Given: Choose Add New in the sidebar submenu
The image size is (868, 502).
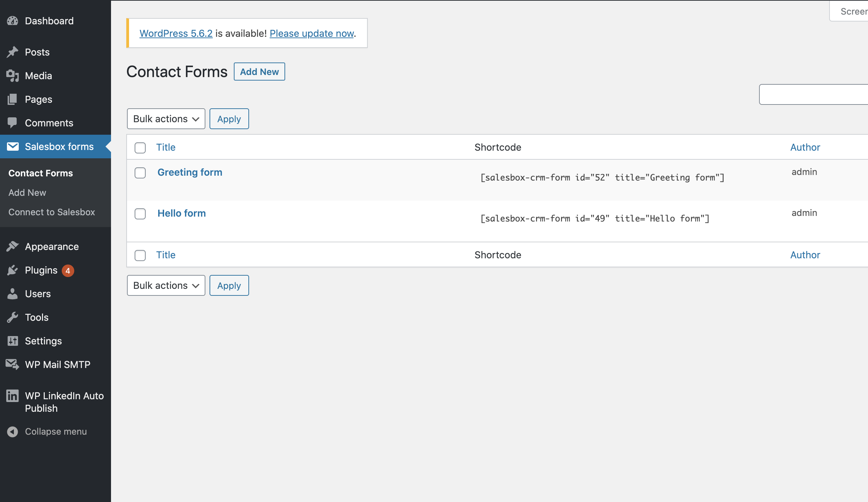Looking at the screenshot, I should click(x=27, y=193).
